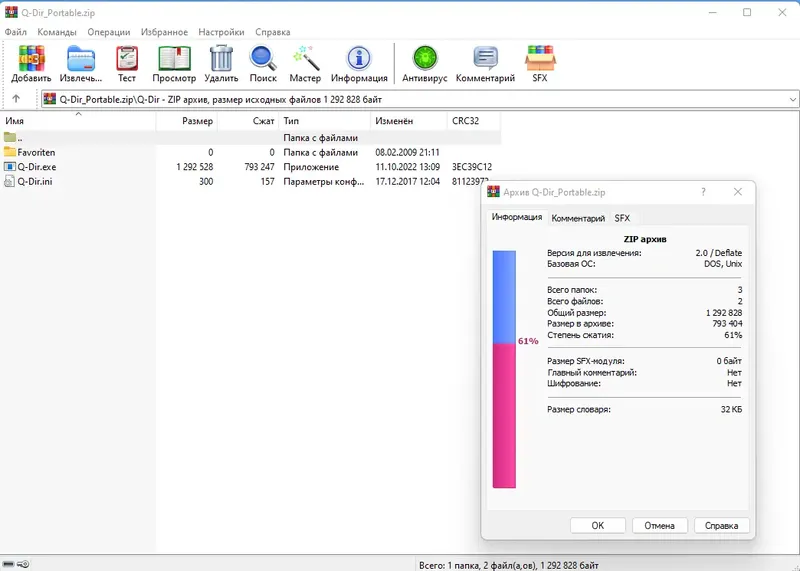This screenshot has height=571, width=800.
Task: Open Поиск magnifier search icon
Action: click(x=263, y=58)
